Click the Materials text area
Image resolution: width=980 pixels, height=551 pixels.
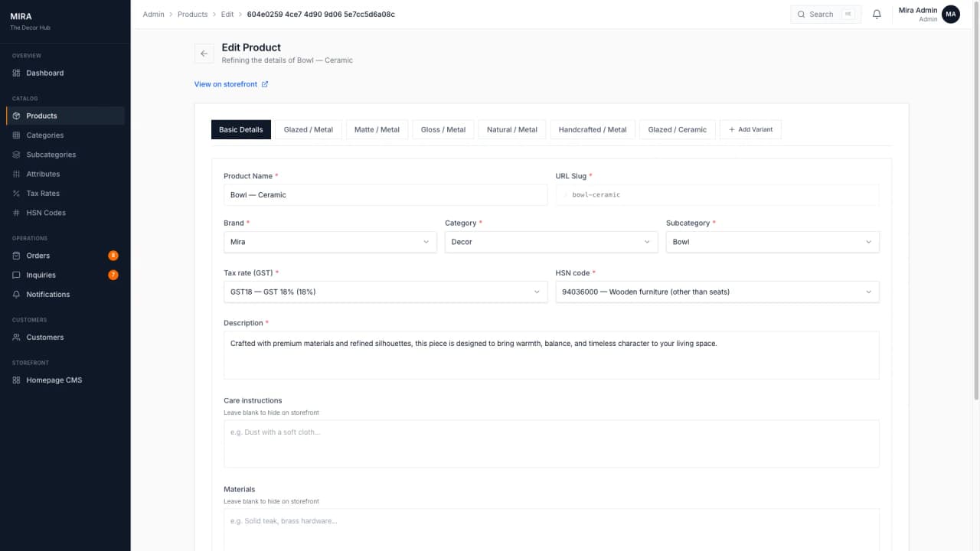coord(551,530)
